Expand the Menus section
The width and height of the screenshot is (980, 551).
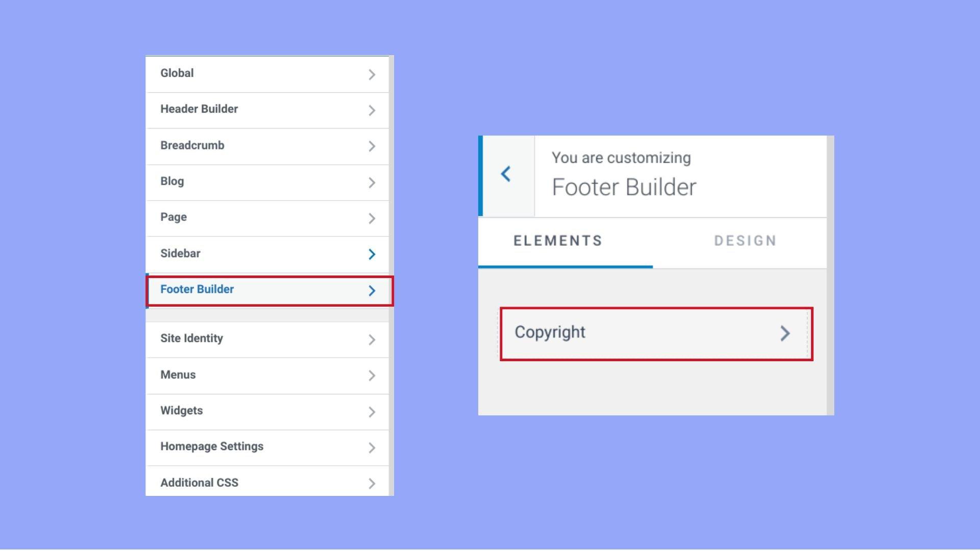click(267, 376)
